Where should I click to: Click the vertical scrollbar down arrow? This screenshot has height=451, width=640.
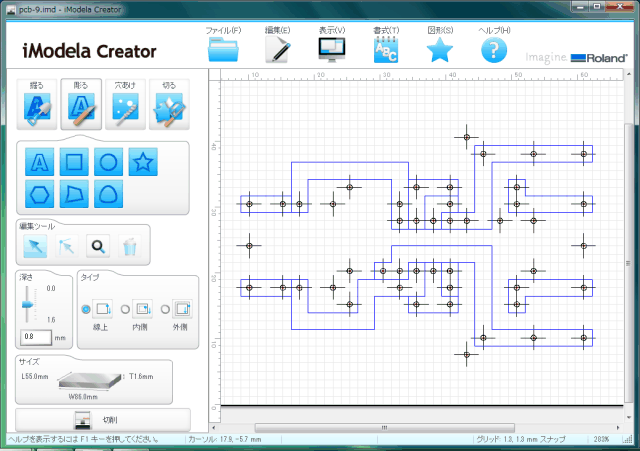coord(628,418)
